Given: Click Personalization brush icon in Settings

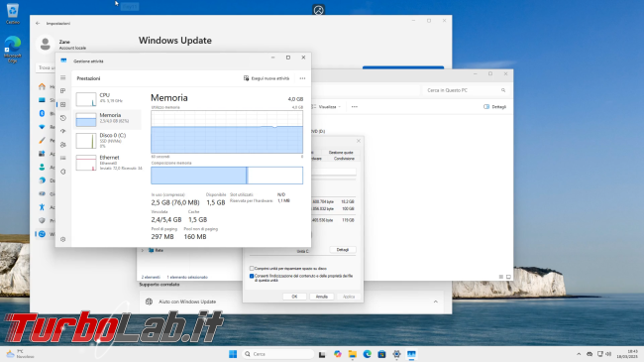Looking at the screenshot, I should pyautogui.click(x=42, y=140).
